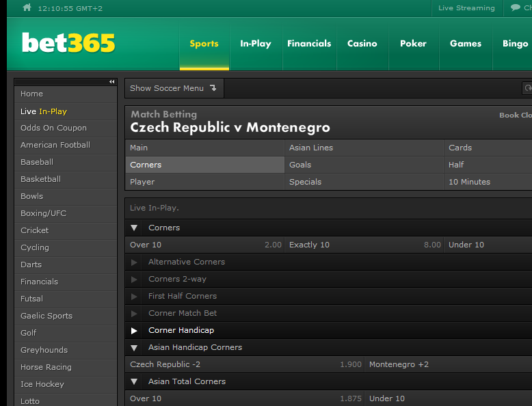Bet on Over 10 corners at 2.00

(205, 245)
